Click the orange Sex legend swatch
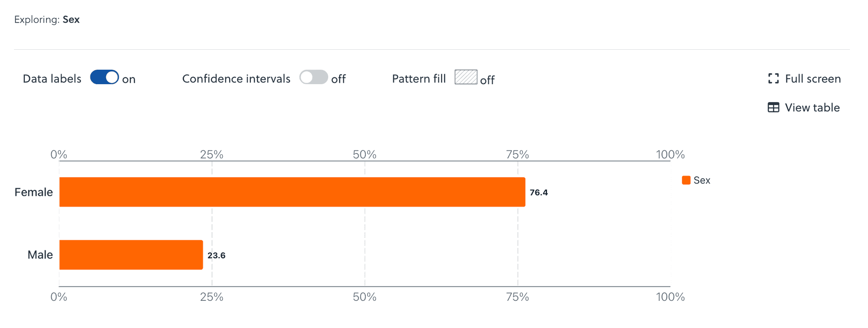 click(x=686, y=180)
